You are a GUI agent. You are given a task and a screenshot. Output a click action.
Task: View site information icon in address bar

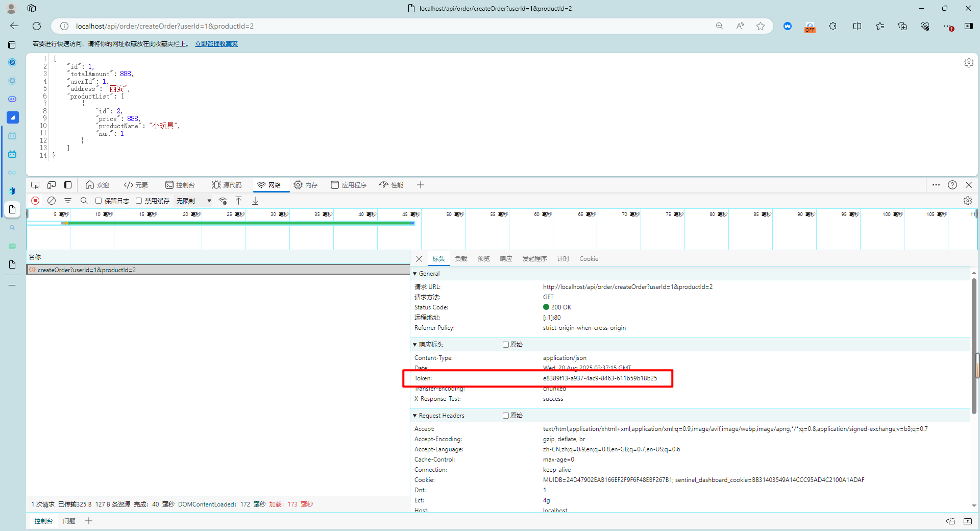[x=64, y=26]
